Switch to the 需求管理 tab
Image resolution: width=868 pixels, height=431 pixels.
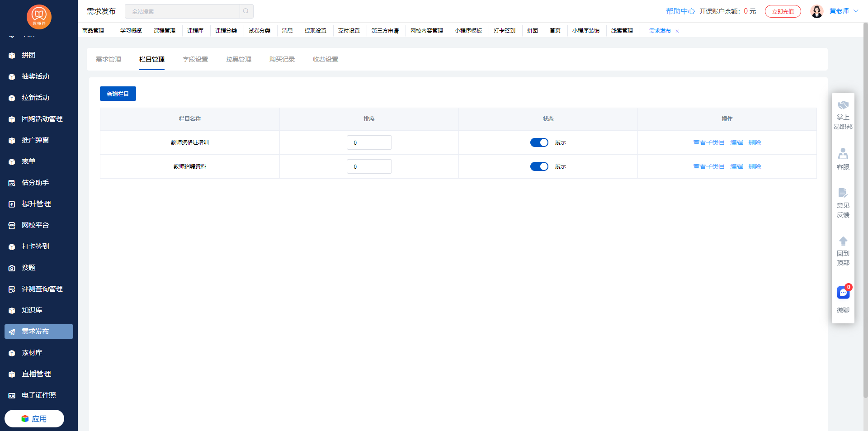[x=108, y=59]
